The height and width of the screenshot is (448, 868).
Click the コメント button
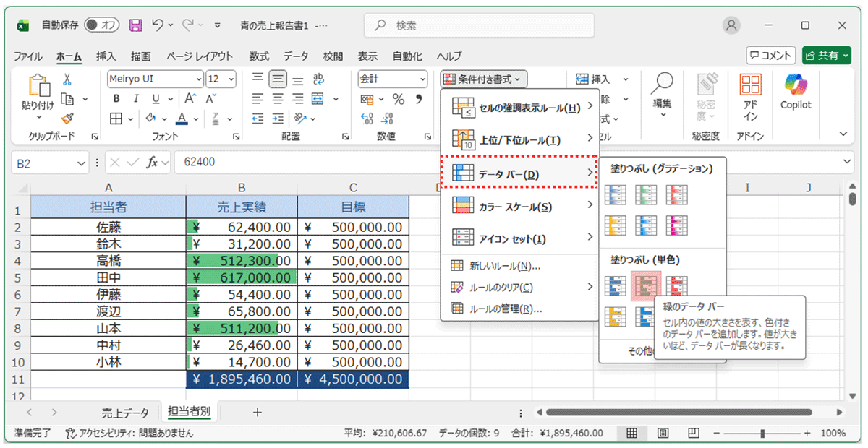(771, 55)
